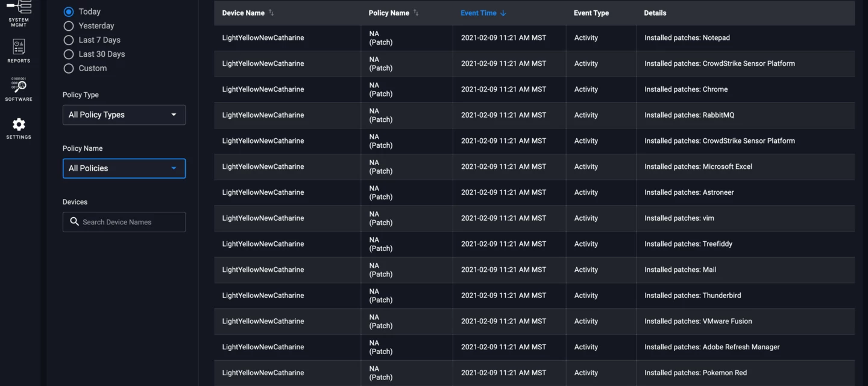Open the Reports sidebar icon
The height and width of the screenshot is (386, 868).
[19, 51]
